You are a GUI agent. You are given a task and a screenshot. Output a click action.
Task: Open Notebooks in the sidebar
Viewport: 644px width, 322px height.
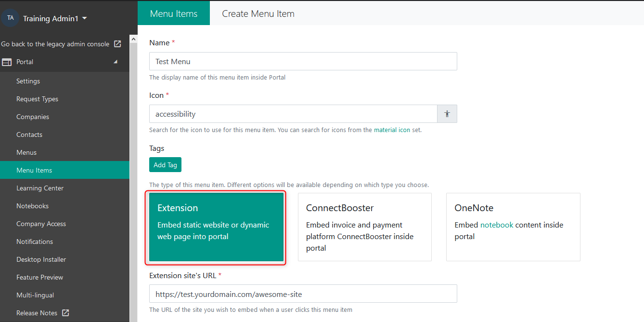click(x=64, y=206)
